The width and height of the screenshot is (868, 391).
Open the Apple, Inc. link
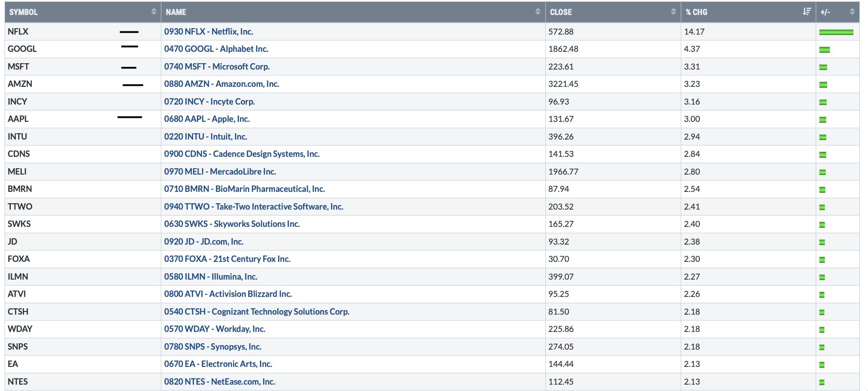[x=207, y=119]
